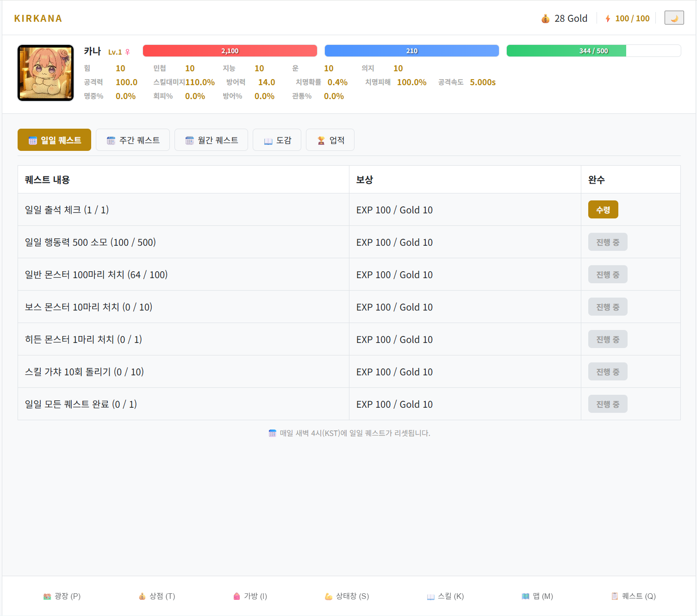This screenshot has height=616, width=697.
Task: Open the 상태창 (S) status icon
Action: coord(329,596)
